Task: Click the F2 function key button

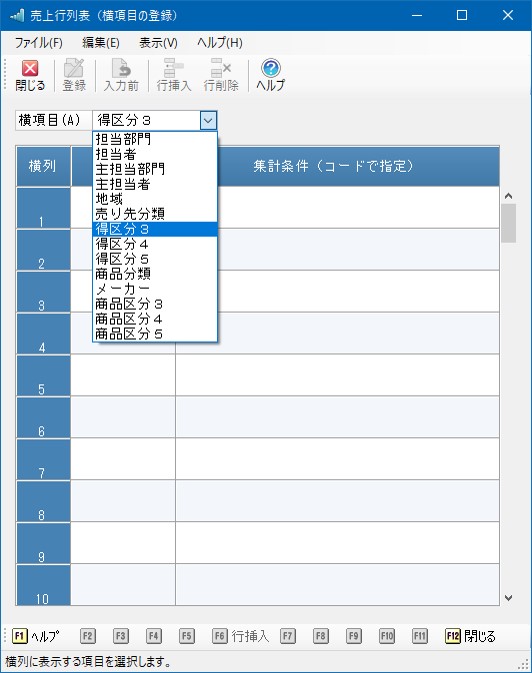Action: click(x=88, y=636)
